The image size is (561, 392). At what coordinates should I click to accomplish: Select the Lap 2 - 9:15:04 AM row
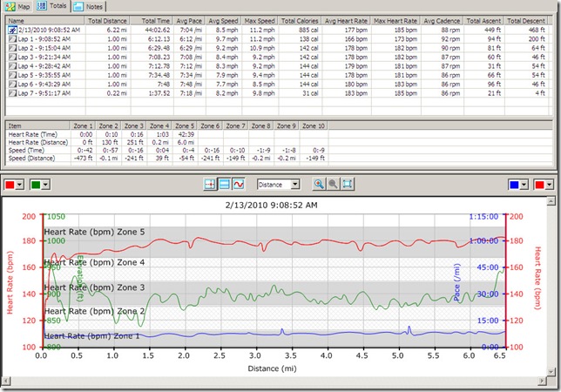(277, 48)
